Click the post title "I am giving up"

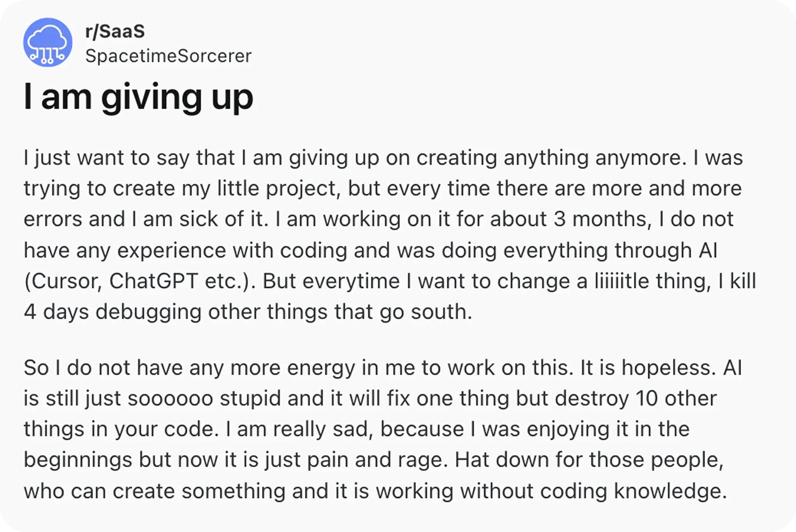(x=138, y=97)
